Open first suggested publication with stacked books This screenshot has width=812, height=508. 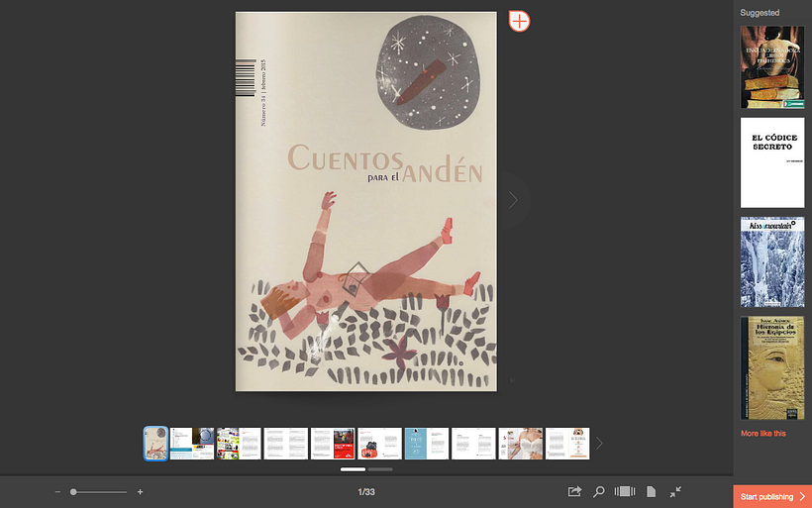coord(772,67)
